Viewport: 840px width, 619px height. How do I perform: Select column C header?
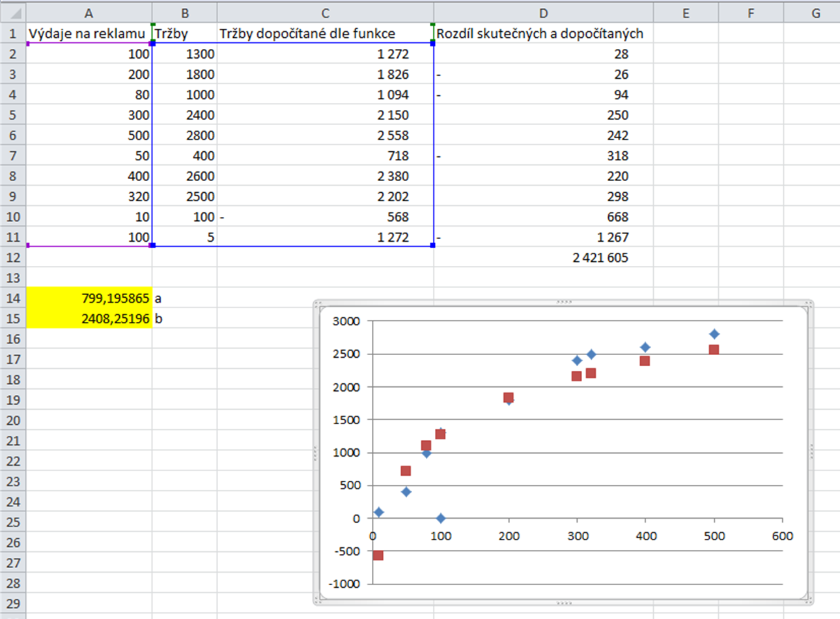pyautogui.click(x=326, y=13)
